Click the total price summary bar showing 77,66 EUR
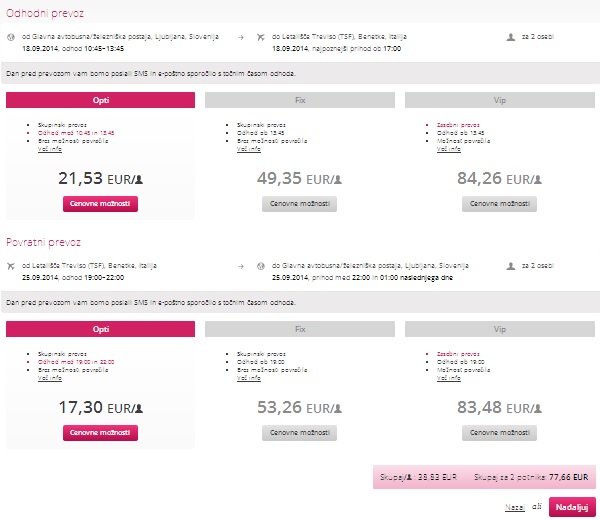600x520 pixels. coord(483,479)
